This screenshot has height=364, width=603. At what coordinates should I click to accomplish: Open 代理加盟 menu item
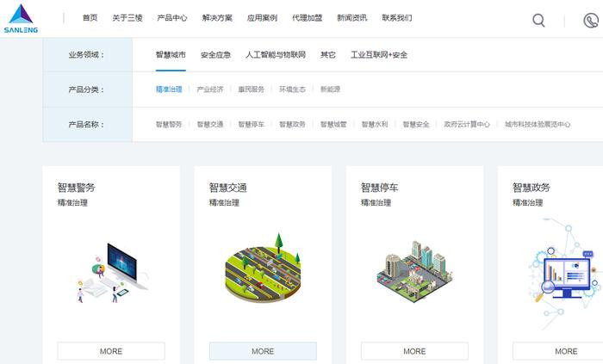point(308,18)
